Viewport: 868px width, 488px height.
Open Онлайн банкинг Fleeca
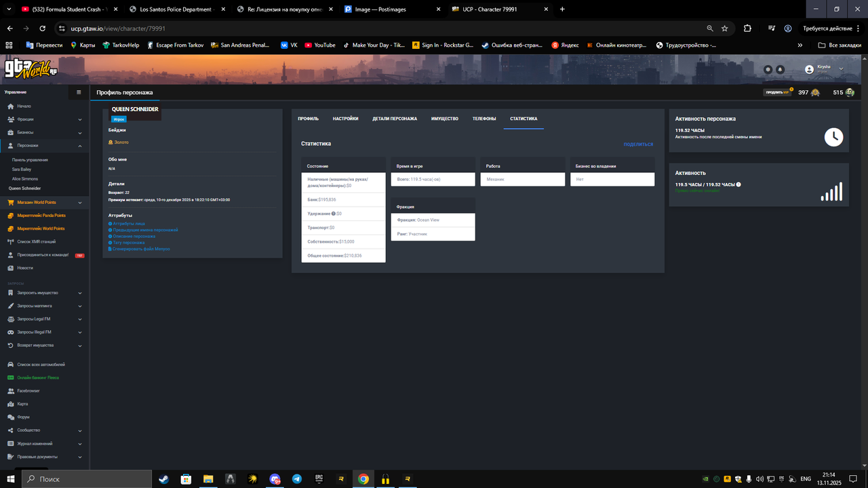click(38, 378)
